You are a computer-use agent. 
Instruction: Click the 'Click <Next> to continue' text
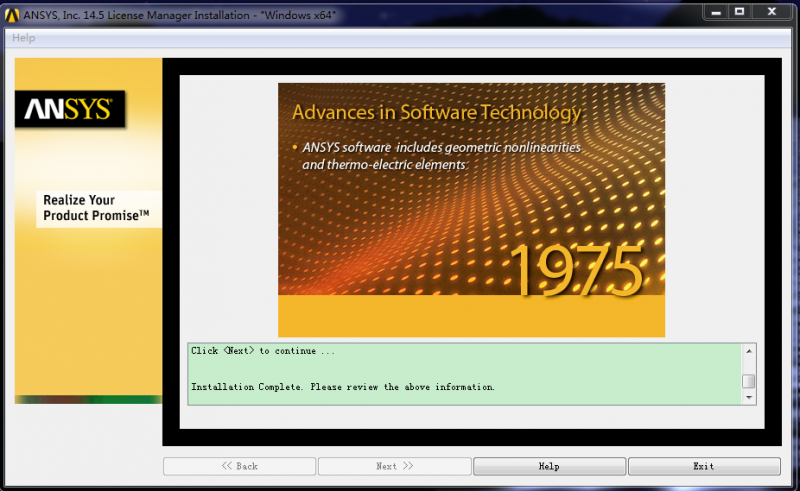tap(263, 351)
